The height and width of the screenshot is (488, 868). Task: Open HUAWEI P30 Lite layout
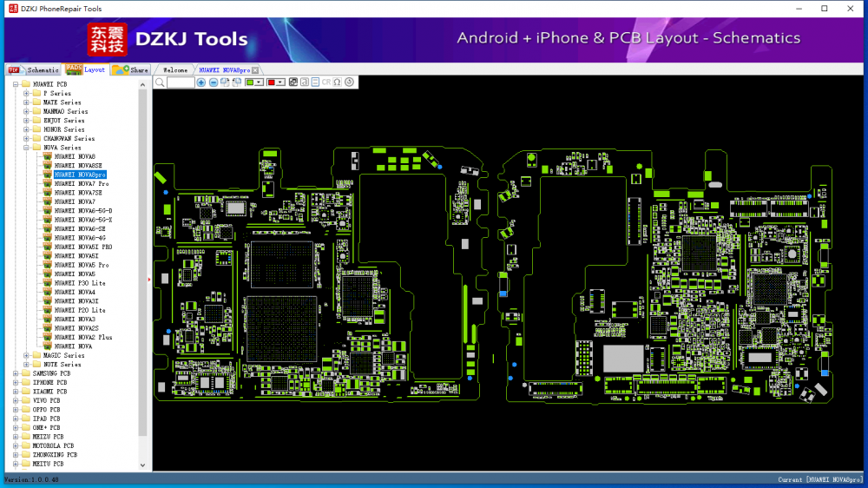(x=80, y=283)
